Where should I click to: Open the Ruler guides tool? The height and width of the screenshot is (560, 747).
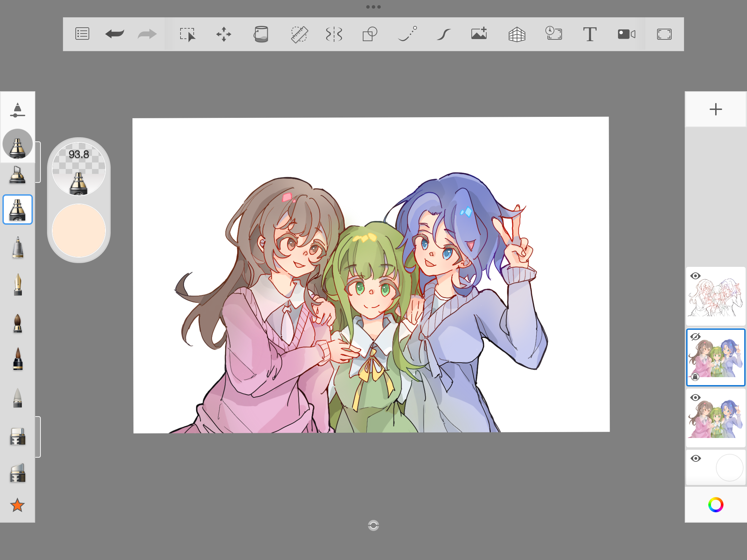click(299, 34)
